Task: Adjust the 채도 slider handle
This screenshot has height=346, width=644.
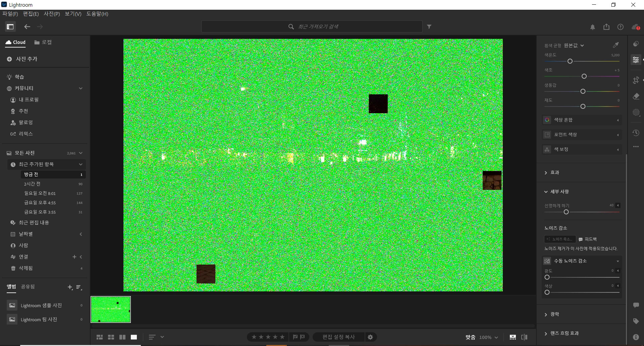Action: pyautogui.click(x=583, y=107)
